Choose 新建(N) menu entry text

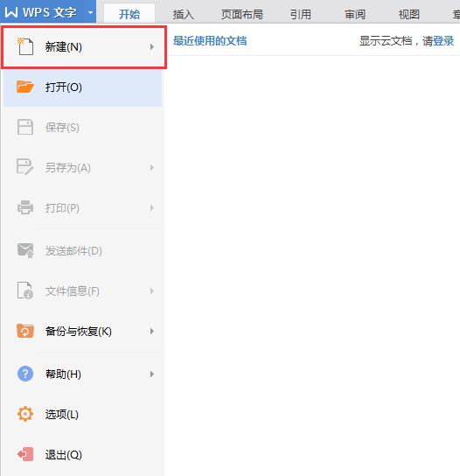64,46
